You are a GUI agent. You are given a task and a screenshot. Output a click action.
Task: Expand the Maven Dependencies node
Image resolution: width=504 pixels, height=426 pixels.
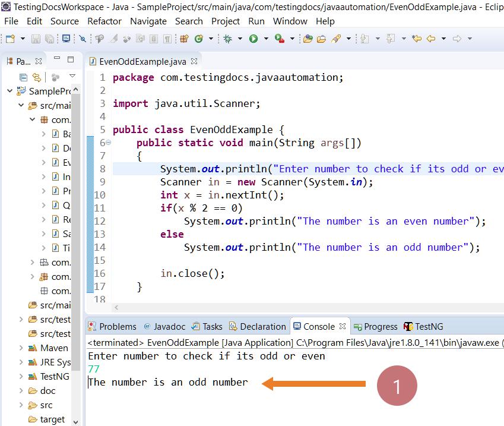21,348
